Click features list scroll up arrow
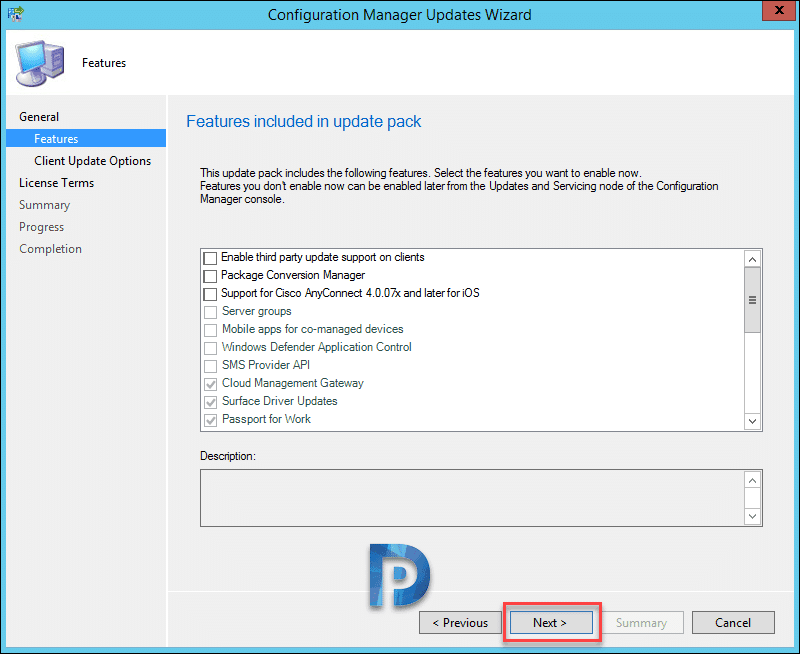 coord(752,259)
